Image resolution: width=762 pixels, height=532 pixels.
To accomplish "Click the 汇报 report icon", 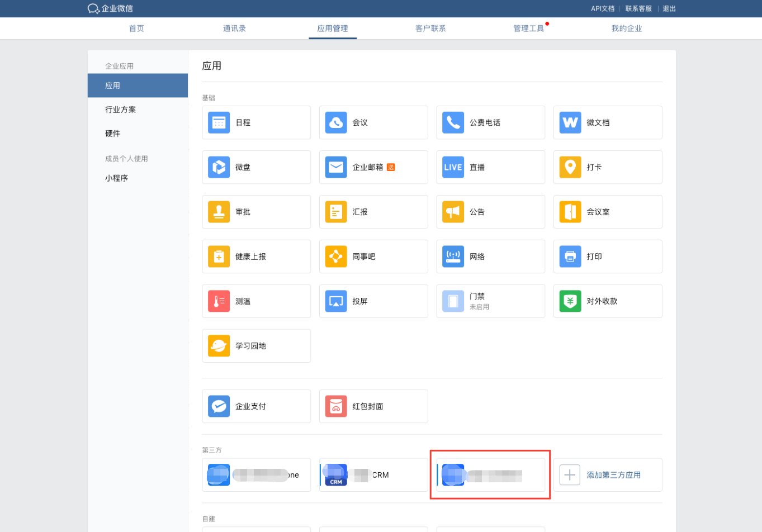I will point(336,212).
